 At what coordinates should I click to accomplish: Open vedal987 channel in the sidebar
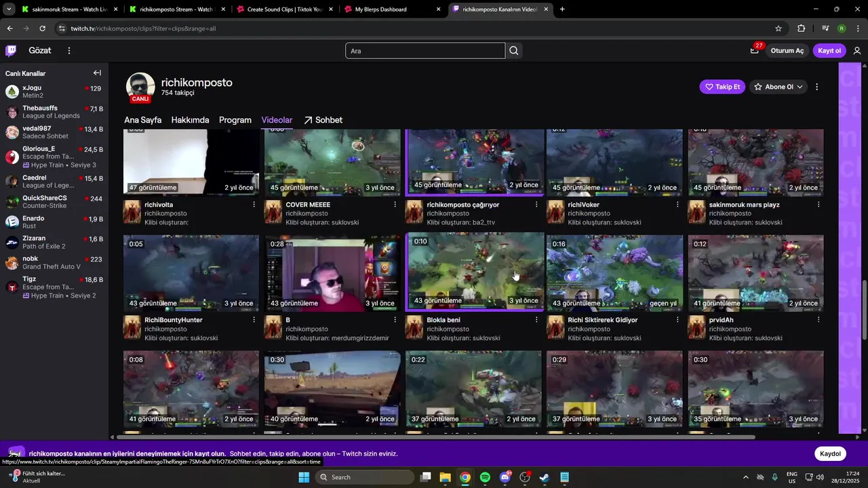tap(54, 132)
